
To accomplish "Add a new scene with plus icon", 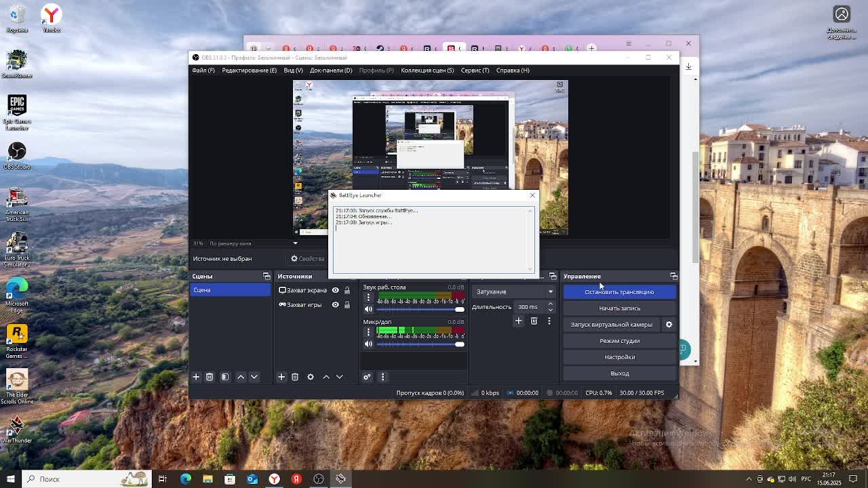I will tap(196, 377).
